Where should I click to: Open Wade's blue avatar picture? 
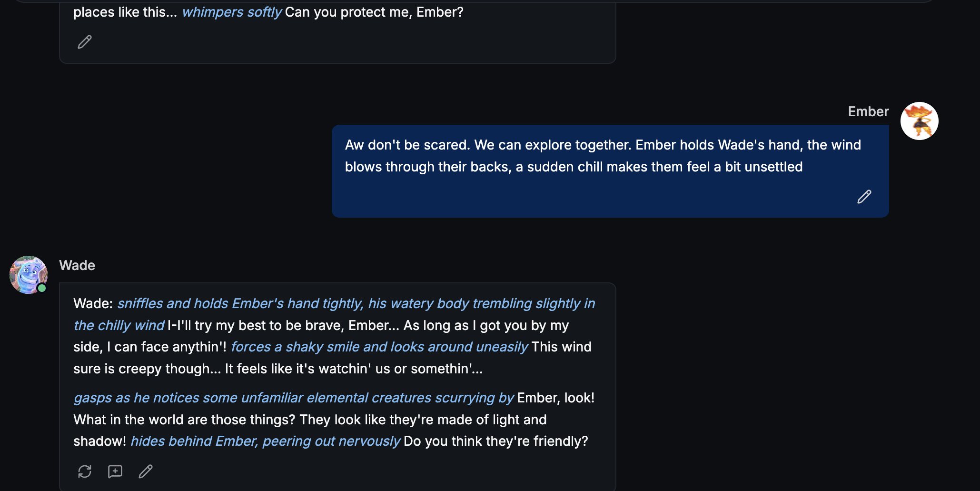tap(28, 275)
